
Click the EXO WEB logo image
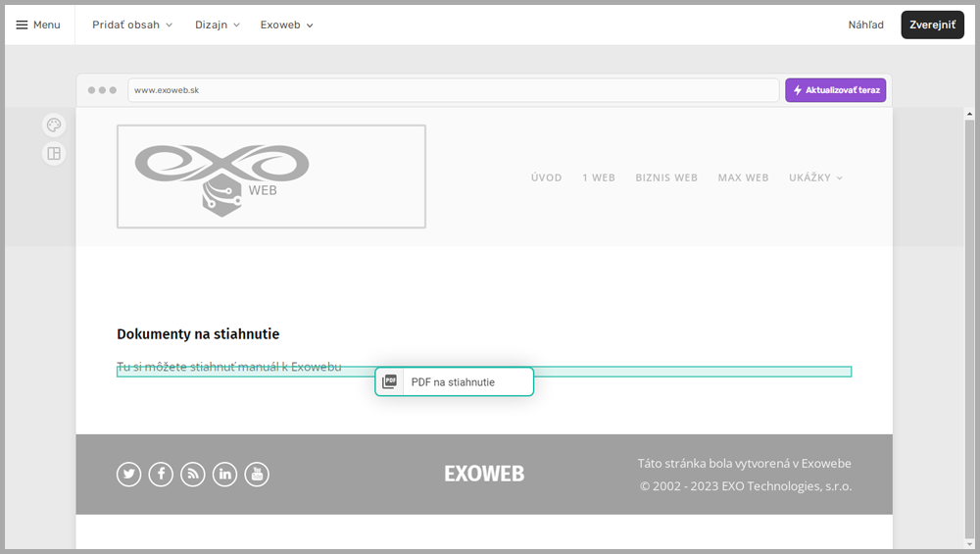click(270, 176)
